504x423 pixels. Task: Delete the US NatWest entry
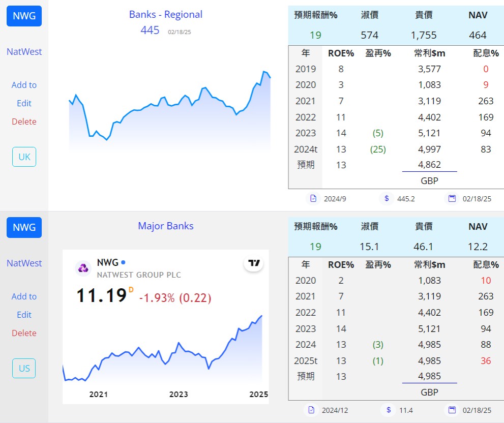[x=24, y=333]
